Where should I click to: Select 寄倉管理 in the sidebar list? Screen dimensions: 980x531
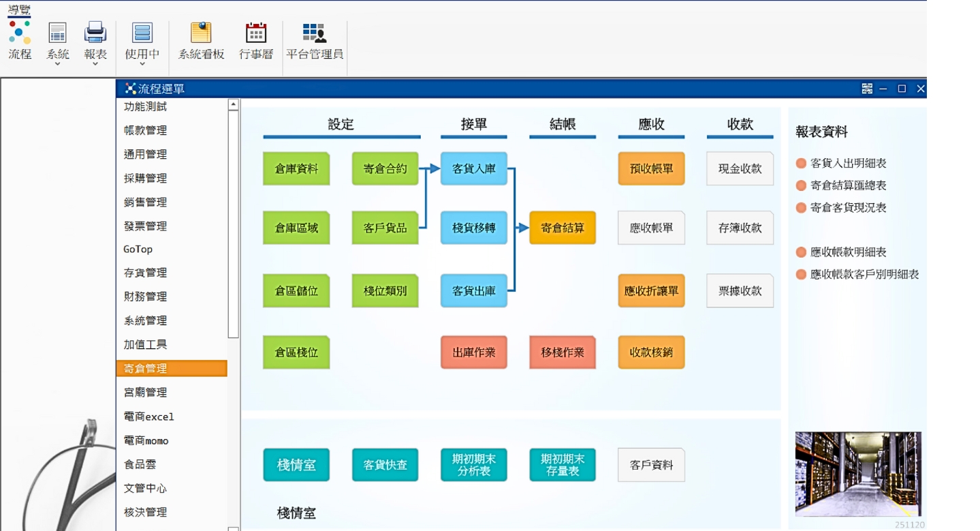coord(171,369)
